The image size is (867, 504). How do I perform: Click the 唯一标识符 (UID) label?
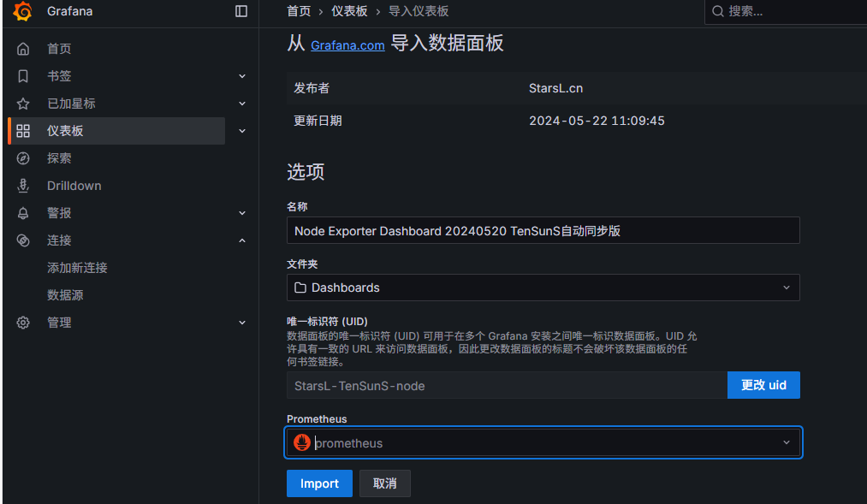(x=327, y=321)
